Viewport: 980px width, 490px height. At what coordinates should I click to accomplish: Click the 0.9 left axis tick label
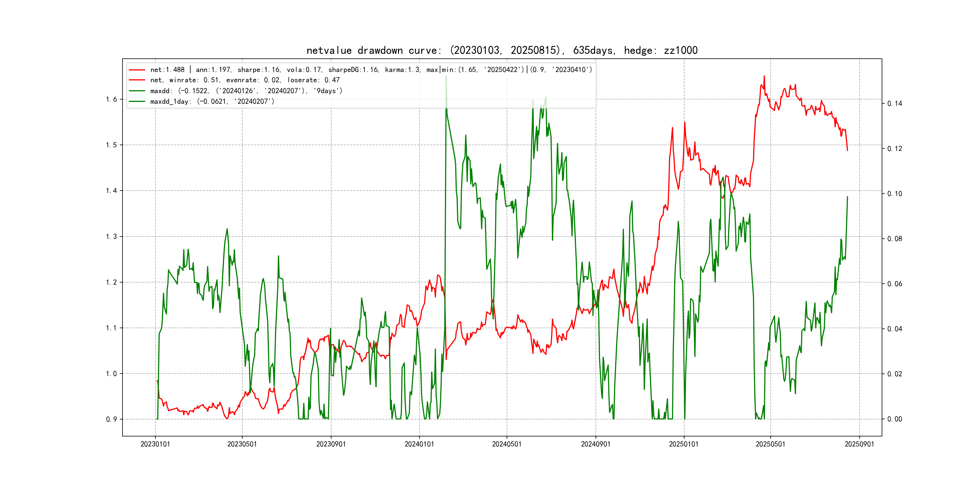click(x=112, y=419)
